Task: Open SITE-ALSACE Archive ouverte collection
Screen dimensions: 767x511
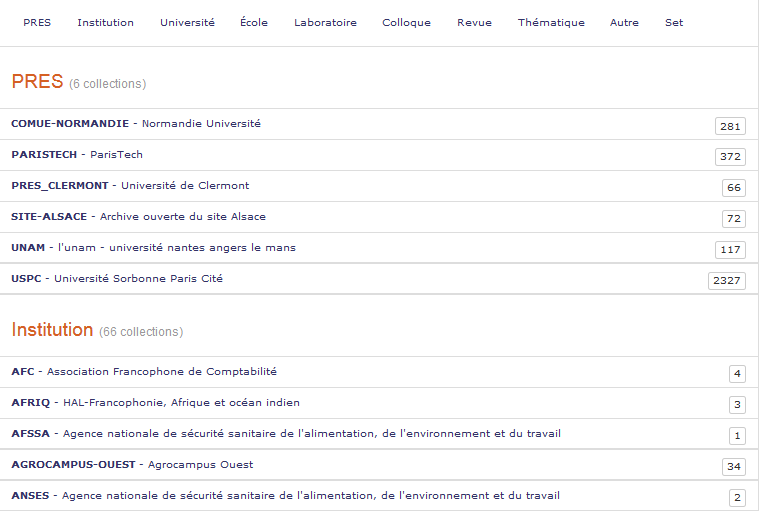Action: [x=138, y=216]
